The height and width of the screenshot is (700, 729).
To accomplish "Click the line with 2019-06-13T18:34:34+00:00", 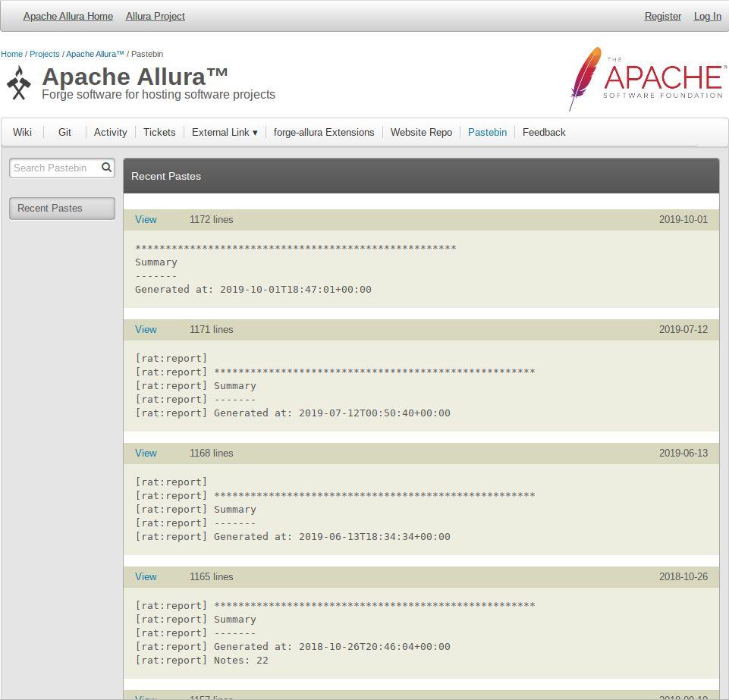I will 293,537.
